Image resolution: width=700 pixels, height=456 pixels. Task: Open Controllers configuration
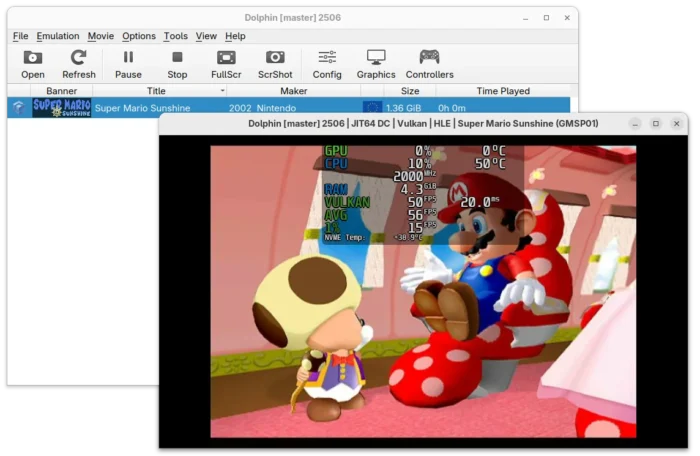(x=429, y=64)
